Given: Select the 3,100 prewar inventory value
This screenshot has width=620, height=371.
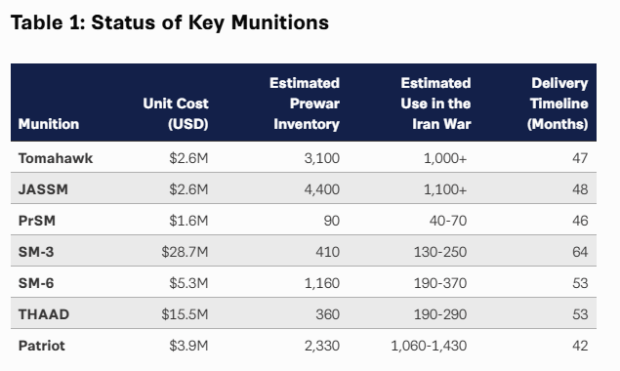Looking at the screenshot, I should point(322,158).
